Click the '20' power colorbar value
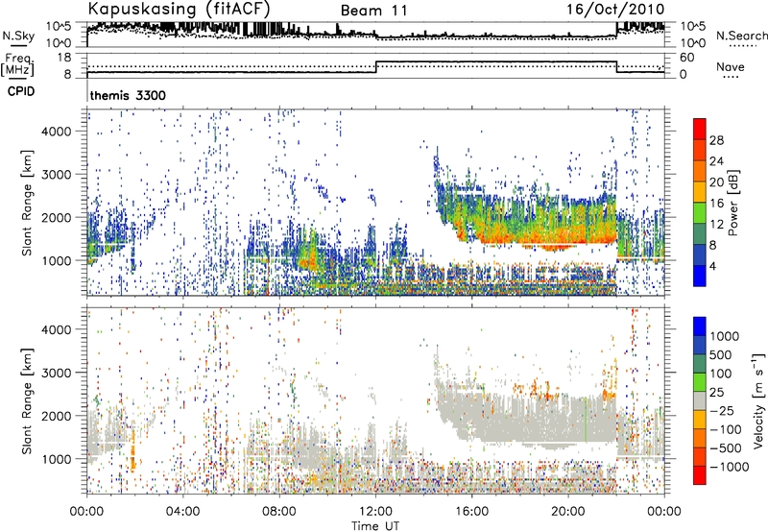This screenshot has width=768, height=532. [x=716, y=182]
